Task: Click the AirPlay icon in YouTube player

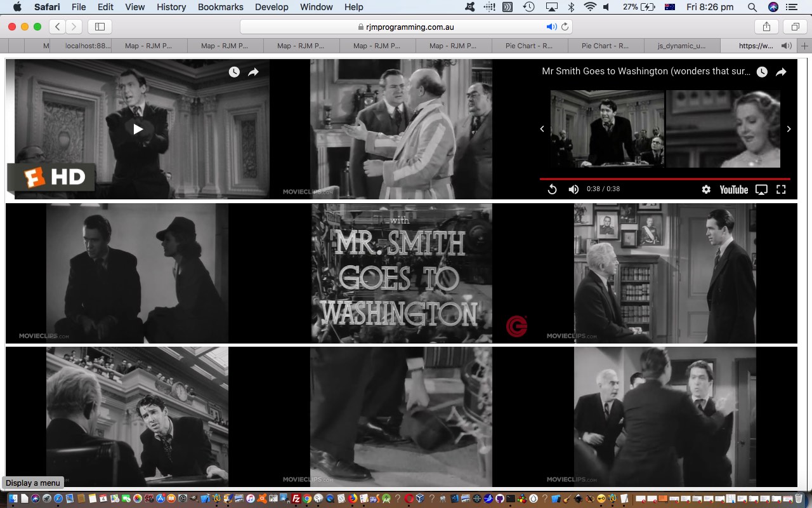Action: [761, 189]
